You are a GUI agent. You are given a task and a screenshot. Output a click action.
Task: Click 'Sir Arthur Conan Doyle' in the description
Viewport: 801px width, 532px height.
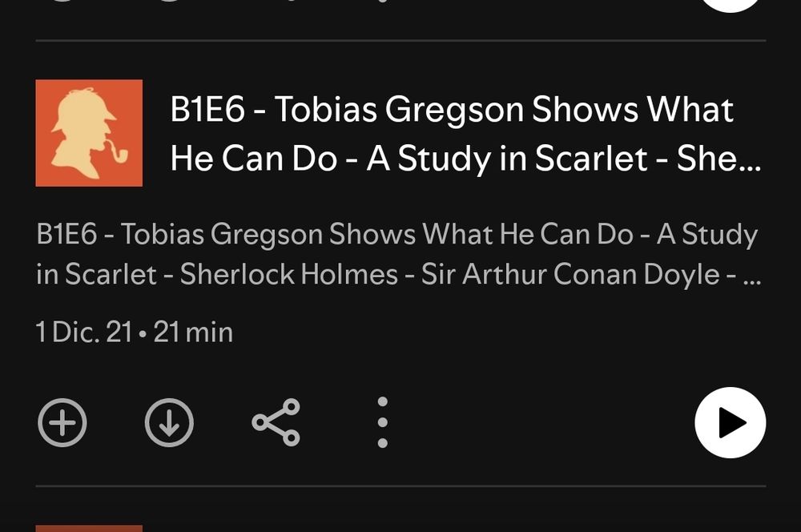570,275
